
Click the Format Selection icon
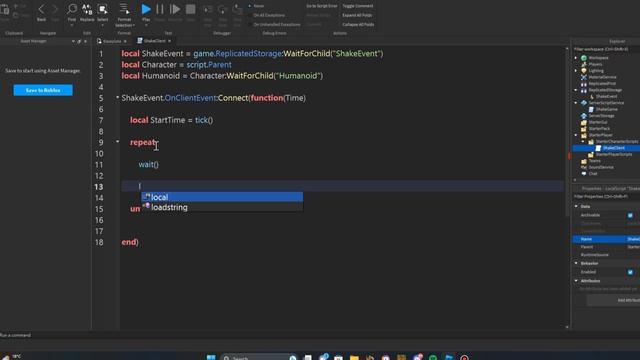[124, 9]
